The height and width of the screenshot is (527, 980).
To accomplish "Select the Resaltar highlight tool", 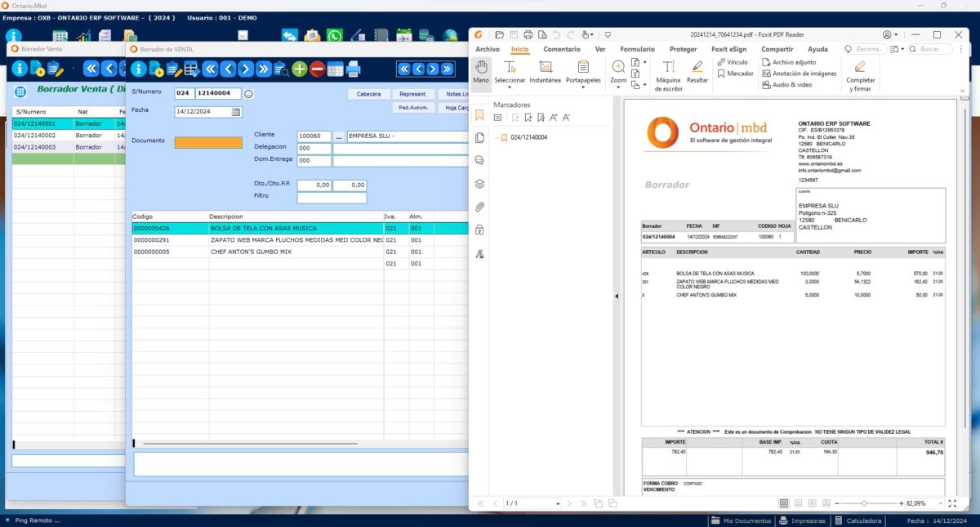I will 697,73.
